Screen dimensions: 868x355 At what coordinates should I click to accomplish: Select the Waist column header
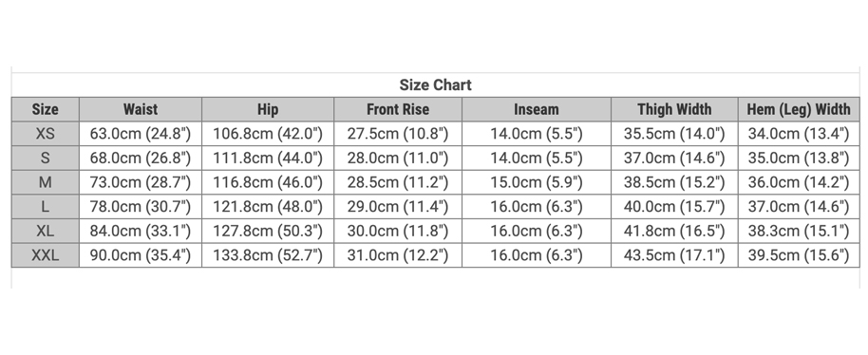coord(141,109)
